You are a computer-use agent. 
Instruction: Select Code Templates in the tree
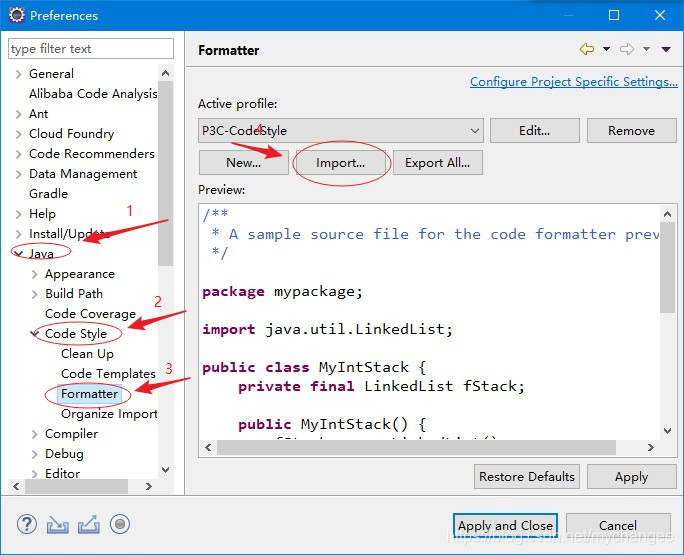tap(108, 374)
